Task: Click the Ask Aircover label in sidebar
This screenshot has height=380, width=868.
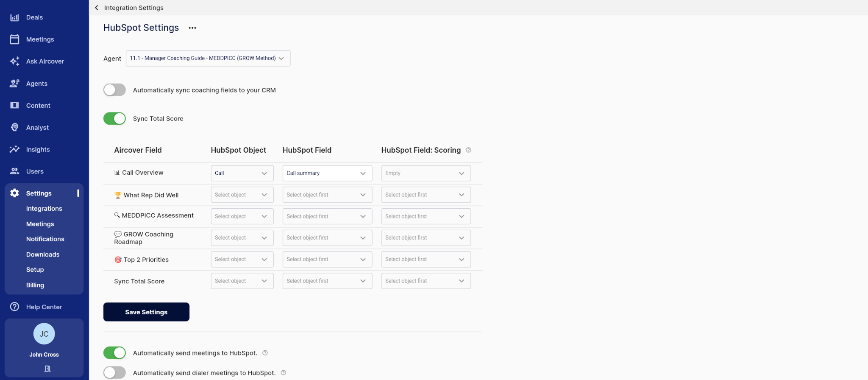Action: coord(45,61)
